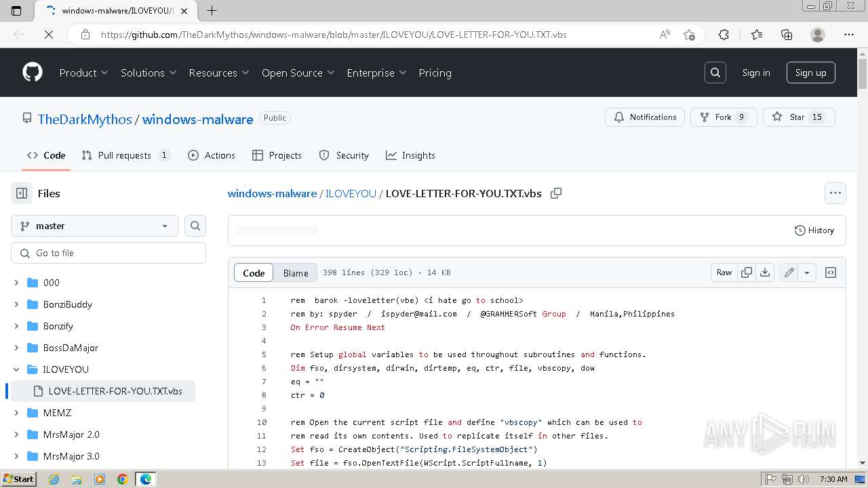The width and height of the screenshot is (868, 488).
Task: Collapse the ILOVEYOU folder chevron
Action: click(16, 369)
